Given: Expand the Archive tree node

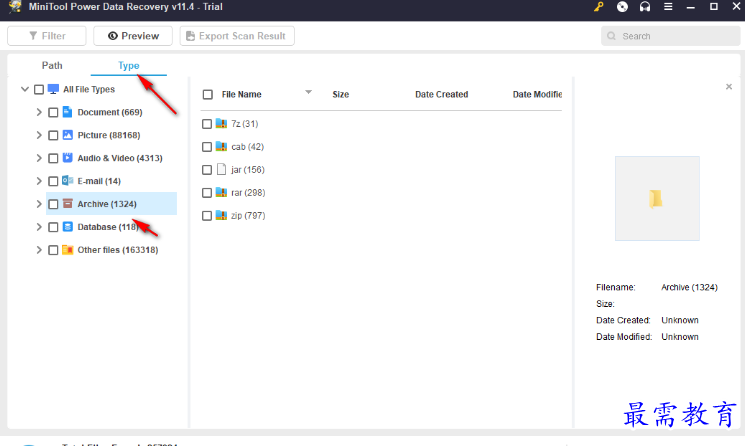Looking at the screenshot, I should tap(39, 204).
